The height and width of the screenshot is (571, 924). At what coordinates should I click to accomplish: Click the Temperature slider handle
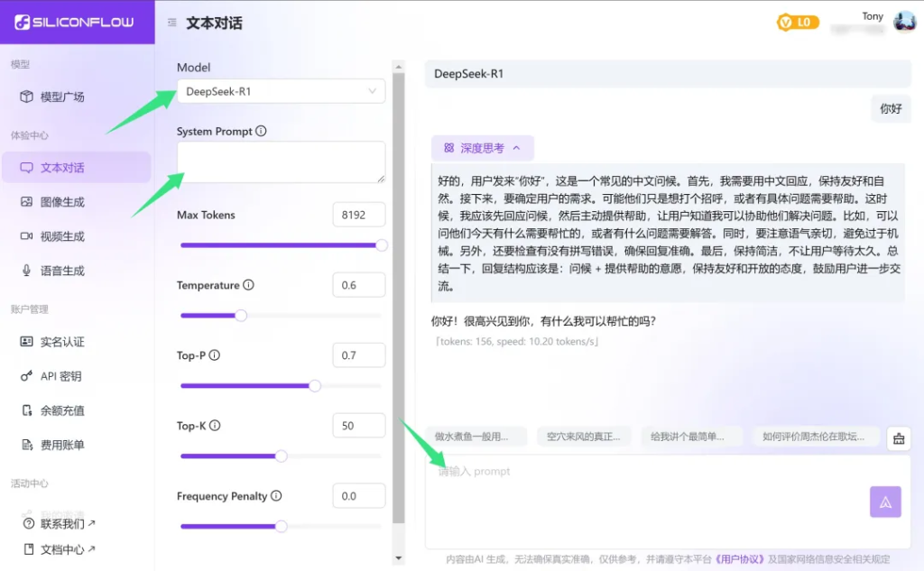(240, 315)
